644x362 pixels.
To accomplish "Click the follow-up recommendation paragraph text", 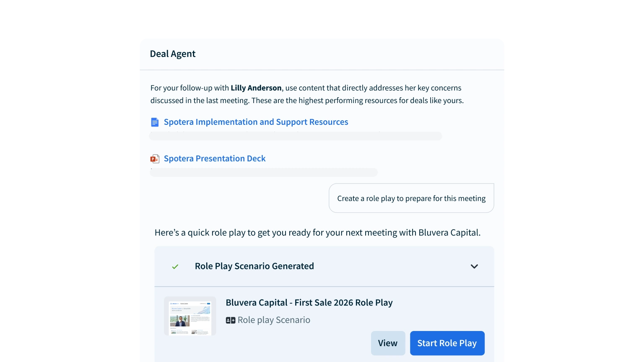I will click(x=307, y=94).
